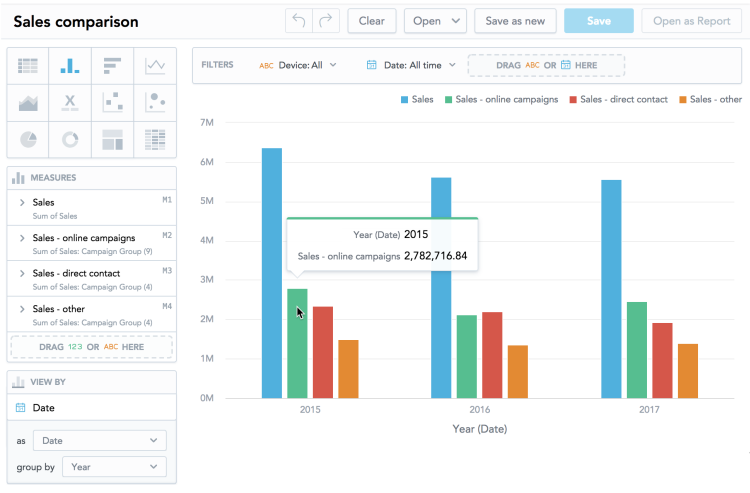Toggle Sales - online campaigns legend series
The width and height of the screenshot is (750, 493).
click(507, 100)
